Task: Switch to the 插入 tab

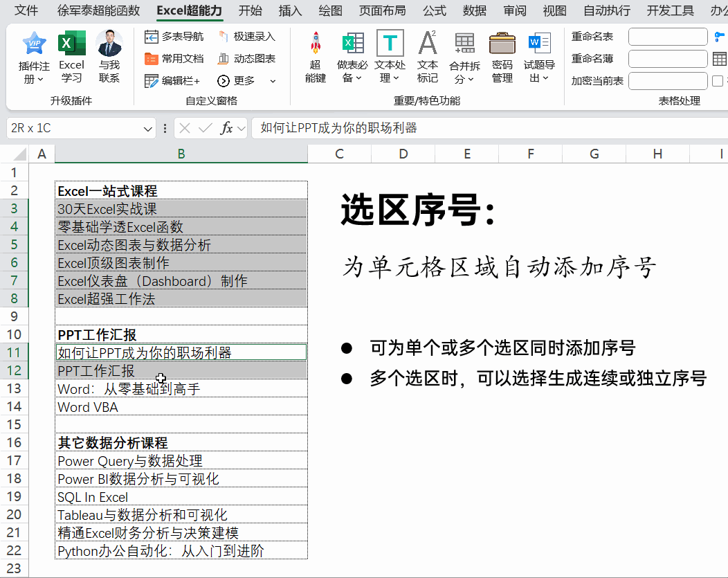Action: (290, 10)
